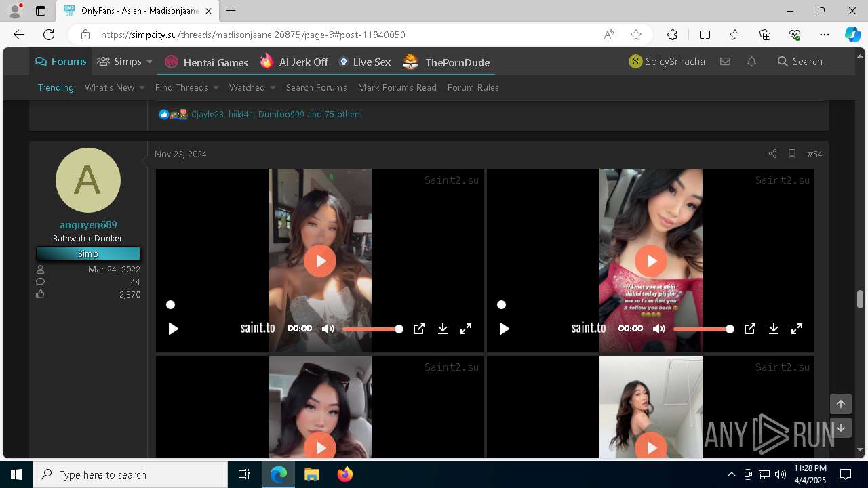
Task: Open the Favorites list icon
Action: tap(735, 35)
